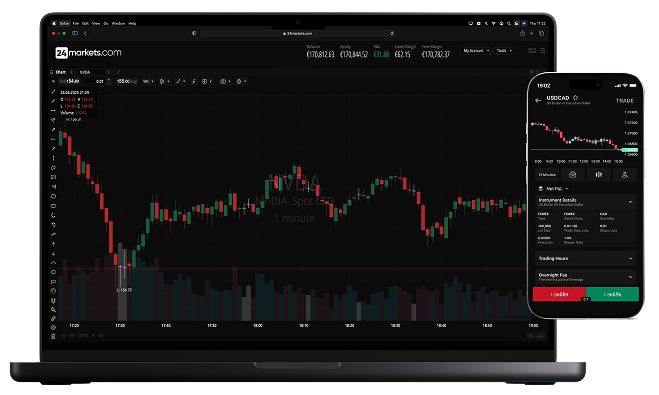This screenshot has width=659, height=395.
Task: Open the My Account dropdown
Action: [x=476, y=51]
